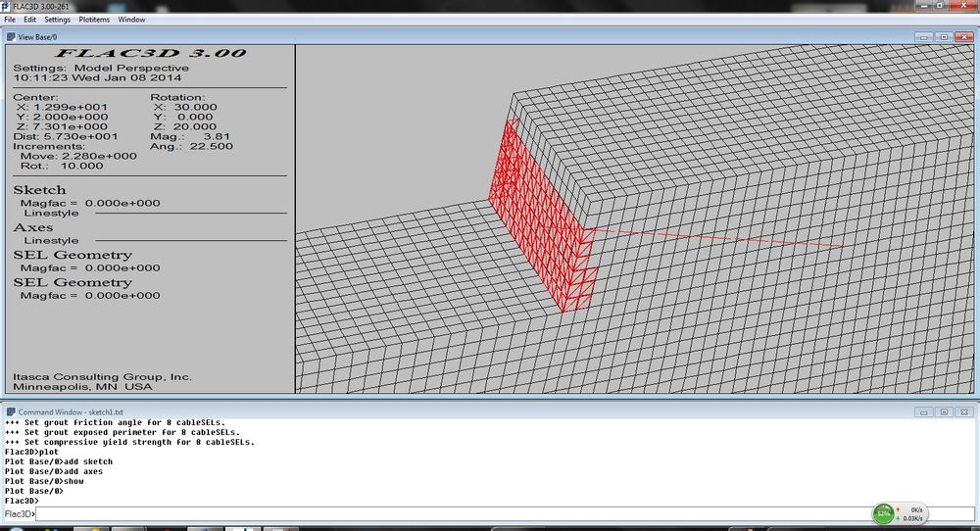Minimize the View Base/0 window
The image size is (980, 531).
click(x=924, y=37)
